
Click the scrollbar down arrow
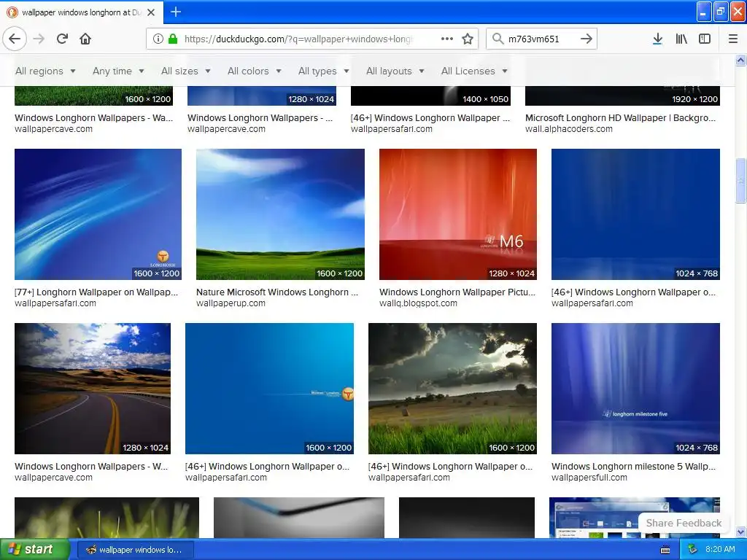point(740,532)
